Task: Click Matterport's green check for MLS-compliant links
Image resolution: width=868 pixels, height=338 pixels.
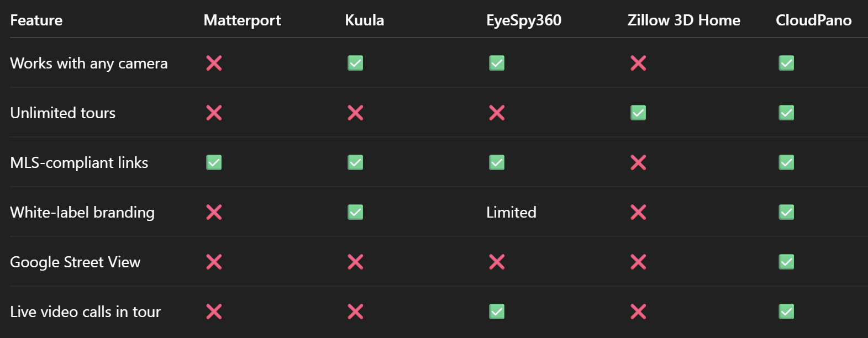Action: [x=214, y=162]
